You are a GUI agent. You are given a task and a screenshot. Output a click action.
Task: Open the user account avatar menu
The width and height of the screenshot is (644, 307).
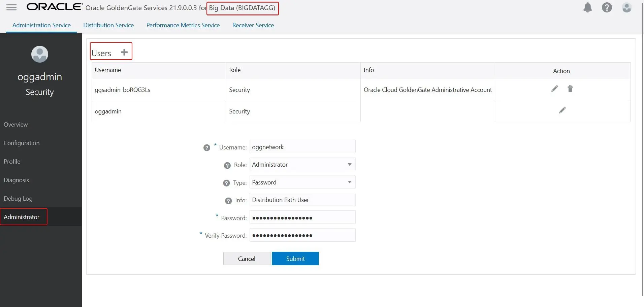(626, 7)
